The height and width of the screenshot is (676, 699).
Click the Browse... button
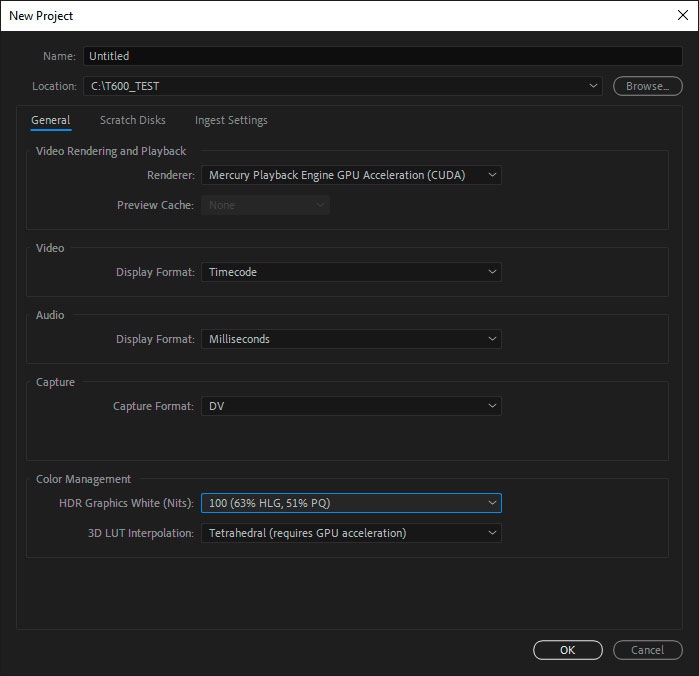(x=647, y=86)
